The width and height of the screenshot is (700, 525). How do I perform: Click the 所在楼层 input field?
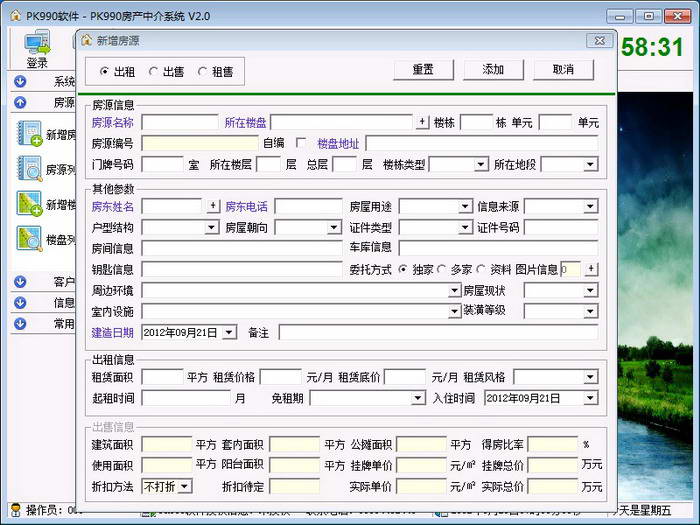[x=269, y=164]
